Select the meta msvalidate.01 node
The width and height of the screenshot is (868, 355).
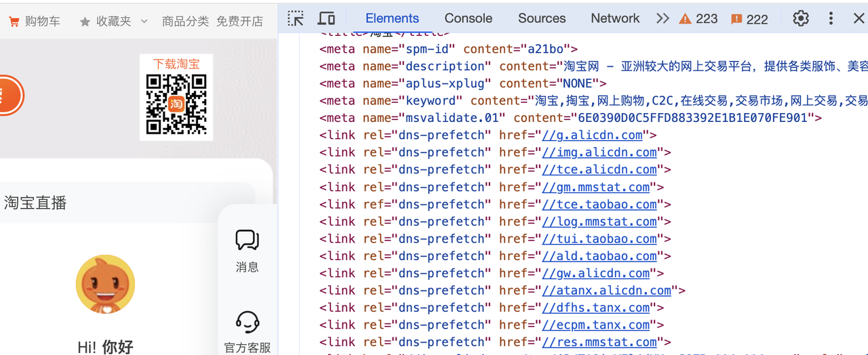pyautogui.click(x=571, y=118)
